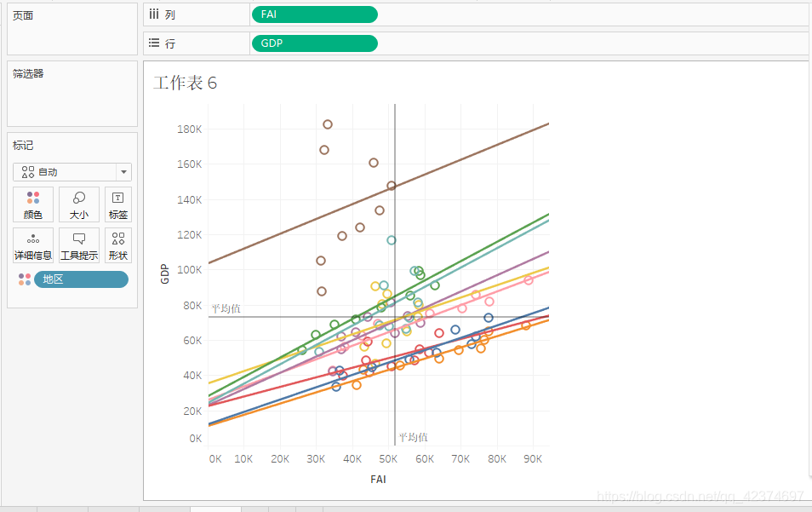Click the columns shelf icon next to 列
This screenshot has width=812, height=512.
click(154, 14)
